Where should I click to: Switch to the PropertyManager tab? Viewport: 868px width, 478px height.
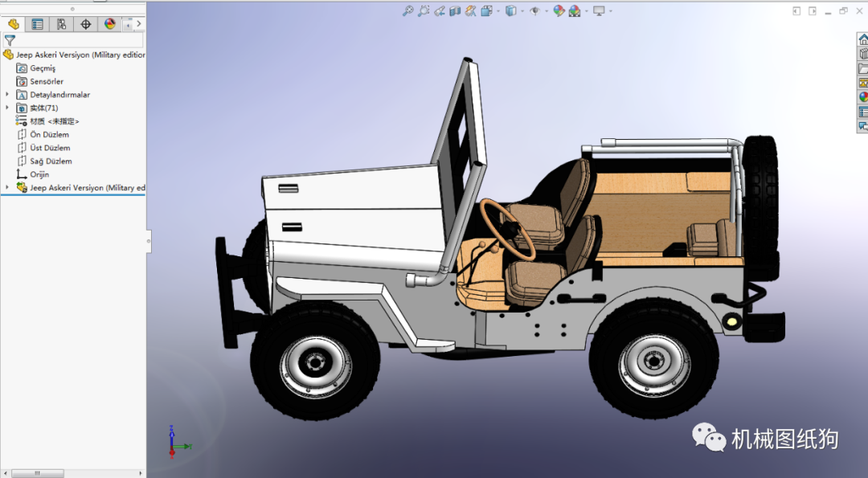click(x=37, y=24)
